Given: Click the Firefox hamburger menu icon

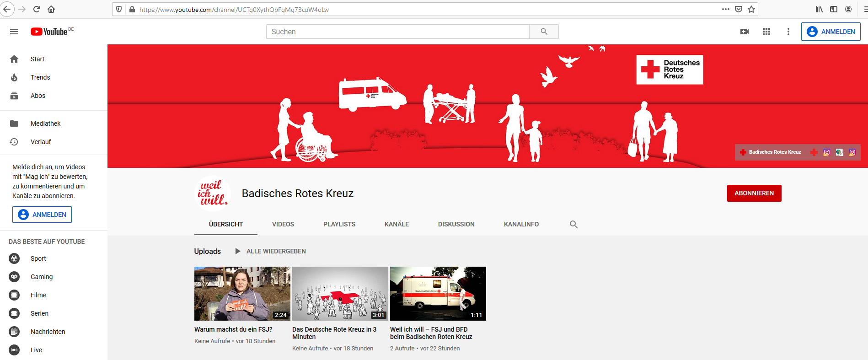Looking at the screenshot, I should (865, 9).
